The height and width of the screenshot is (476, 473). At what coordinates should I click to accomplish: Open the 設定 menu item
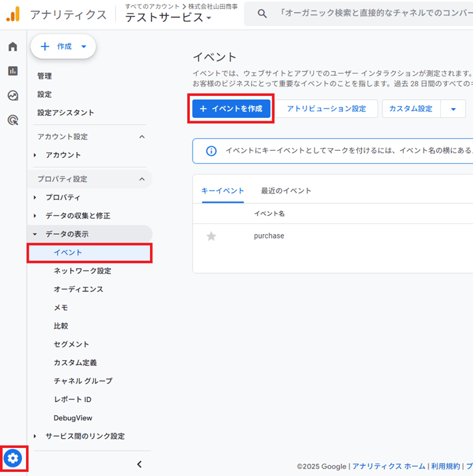click(45, 95)
